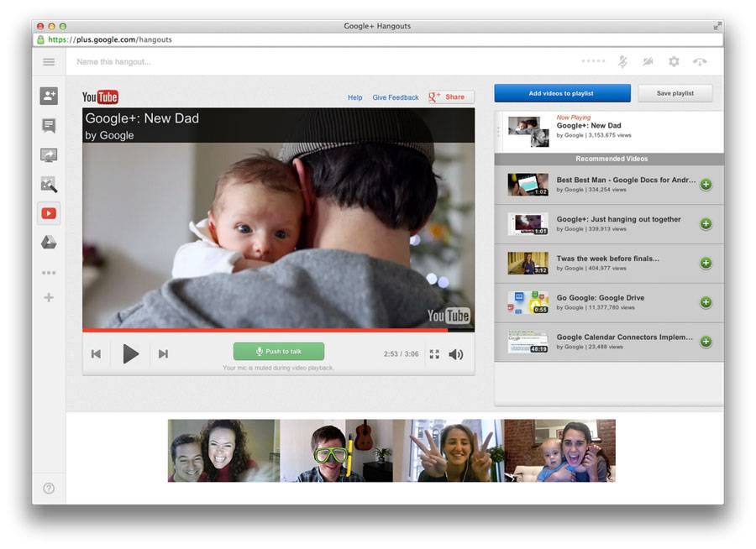Open Go Google: Google Drive thumbnail
This screenshot has width=756, height=549.
[528, 302]
